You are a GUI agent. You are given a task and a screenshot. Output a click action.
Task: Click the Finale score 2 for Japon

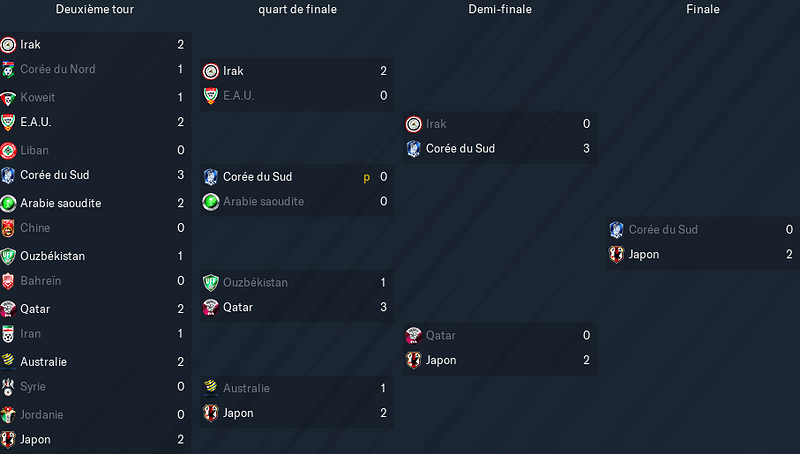pyautogui.click(x=789, y=254)
